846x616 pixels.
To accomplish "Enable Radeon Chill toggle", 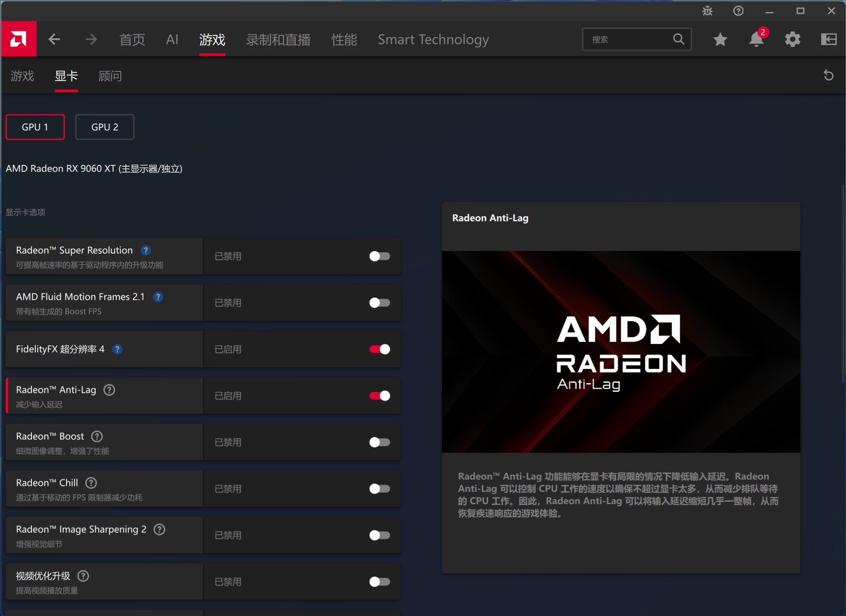I will tap(379, 489).
